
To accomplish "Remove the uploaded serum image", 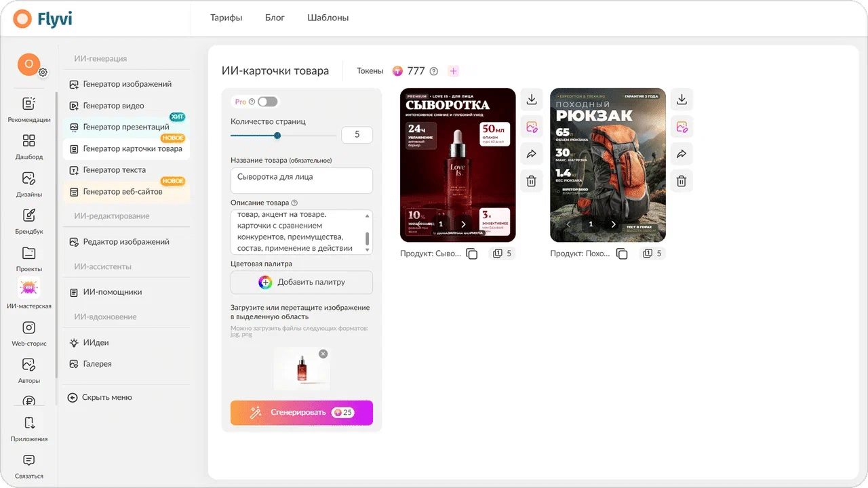I will pyautogui.click(x=323, y=354).
